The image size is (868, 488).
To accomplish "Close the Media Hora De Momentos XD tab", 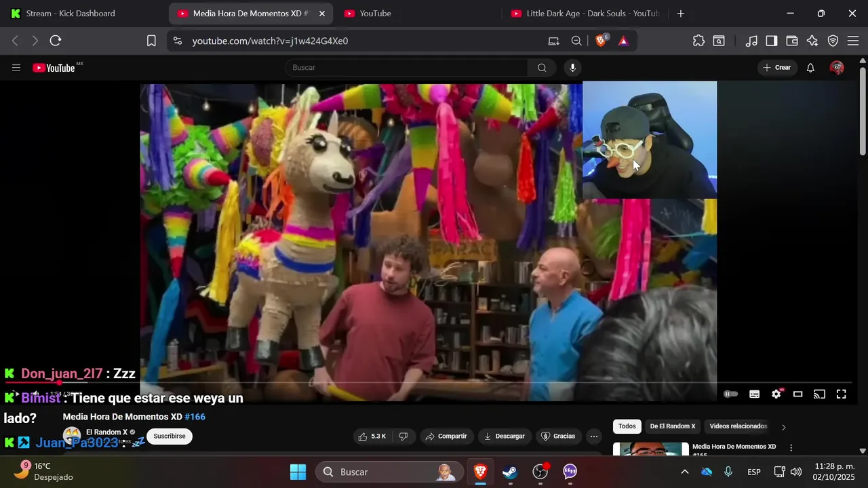I will (x=322, y=14).
